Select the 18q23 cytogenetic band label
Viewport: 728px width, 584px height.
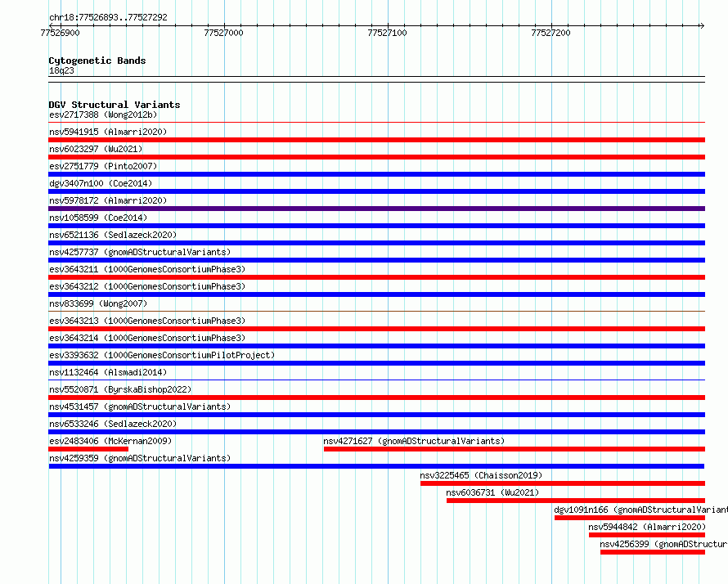tap(61, 70)
